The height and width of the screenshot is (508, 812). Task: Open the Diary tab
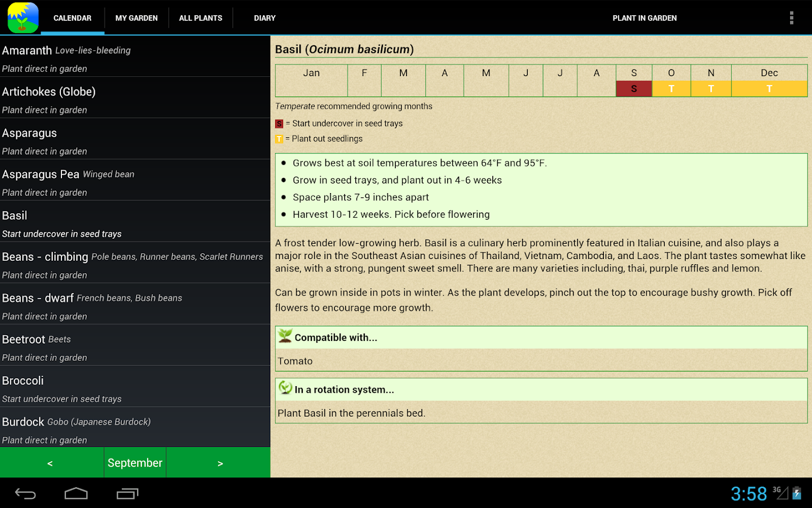click(x=265, y=18)
